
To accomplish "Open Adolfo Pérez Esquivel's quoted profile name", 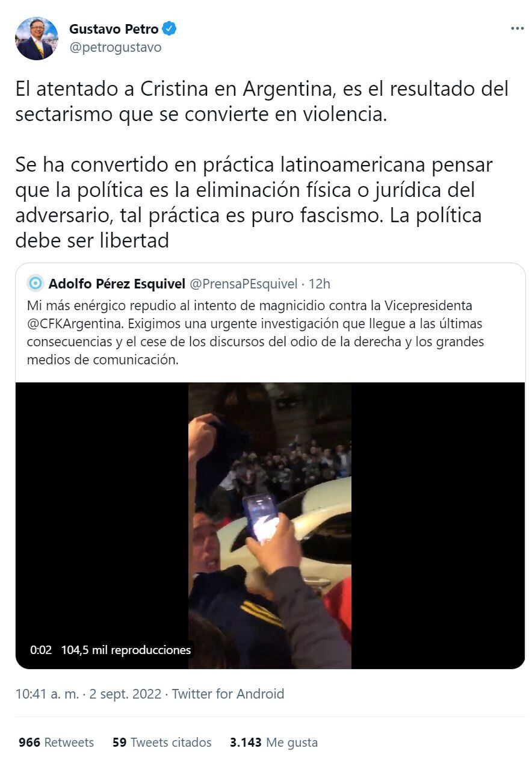I will (x=117, y=284).
